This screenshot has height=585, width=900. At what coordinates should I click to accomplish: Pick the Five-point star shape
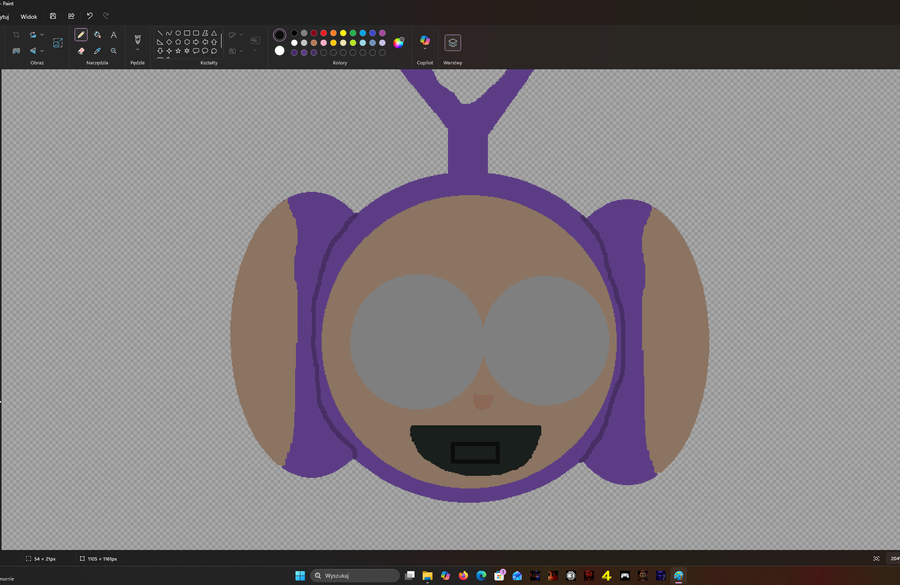pyautogui.click(x=178, y=51)
